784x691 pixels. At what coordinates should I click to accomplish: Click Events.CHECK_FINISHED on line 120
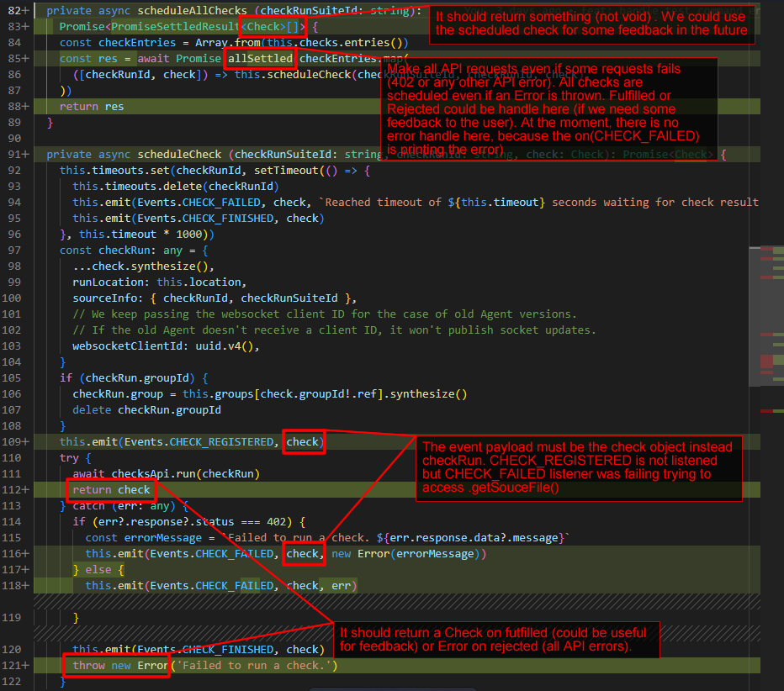(205, 650)
